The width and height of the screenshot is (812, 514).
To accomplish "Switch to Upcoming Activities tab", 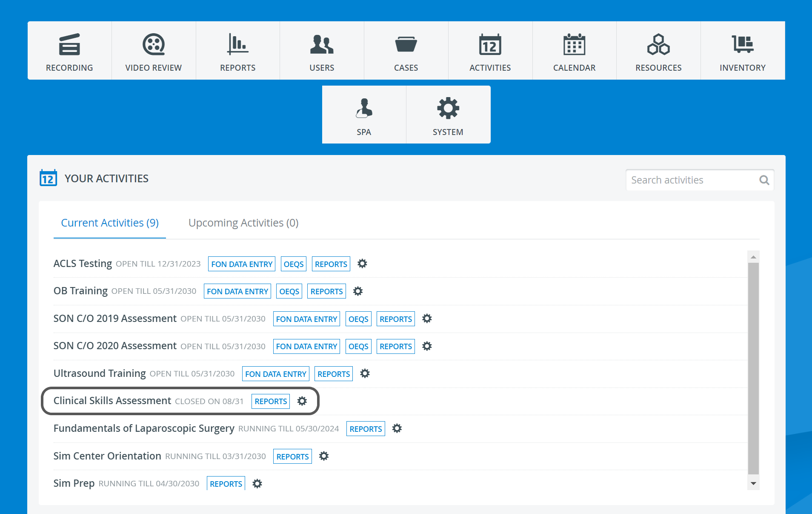I will coord(243,223).
